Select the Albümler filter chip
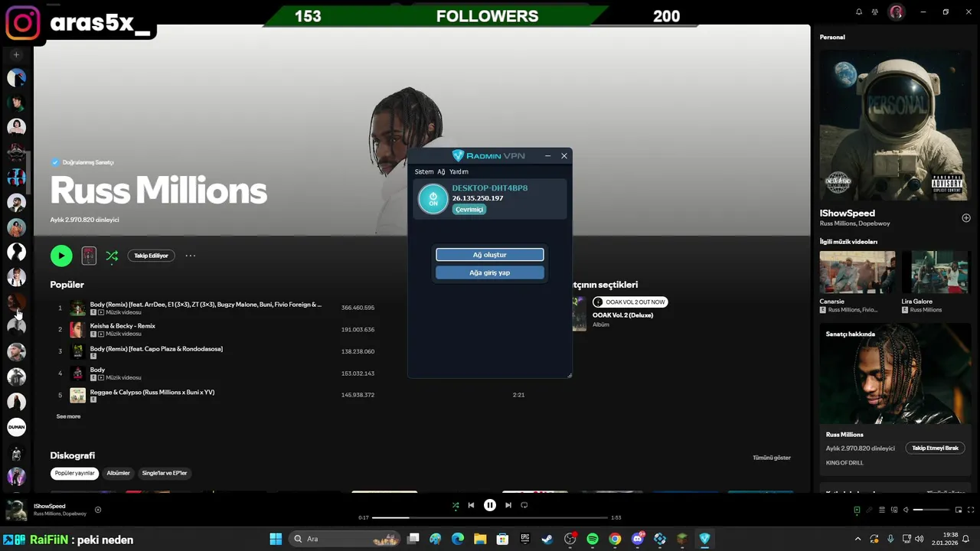Image resolution: width=980 pixels, height=551 pixels. pyautogui.click(x=118, y=473)
